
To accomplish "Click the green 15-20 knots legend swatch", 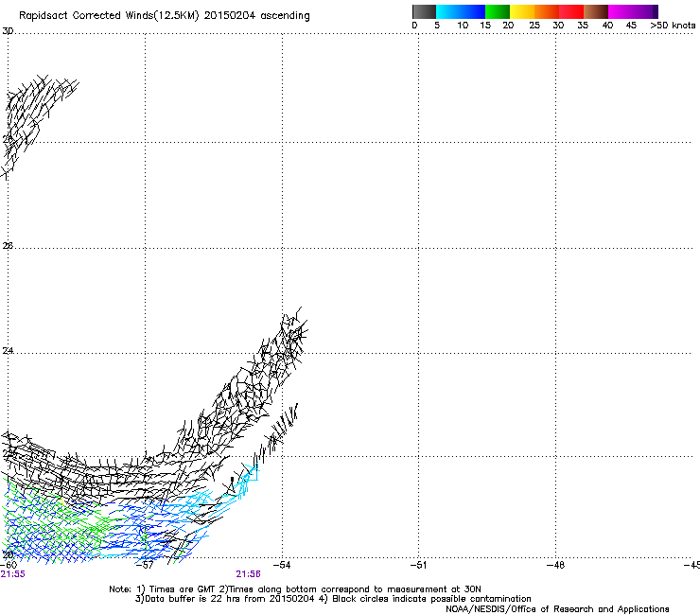I will 498,11.
